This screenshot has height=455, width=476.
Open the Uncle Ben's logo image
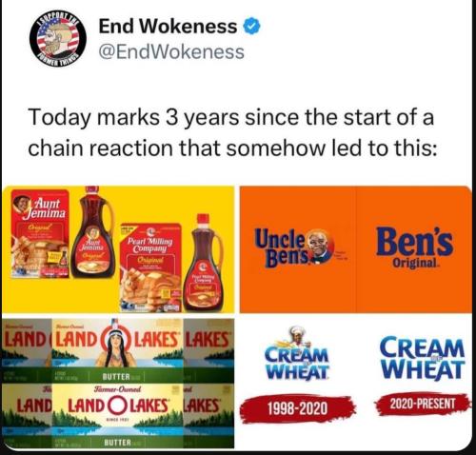pyautogui.click(x=355, y=249)
